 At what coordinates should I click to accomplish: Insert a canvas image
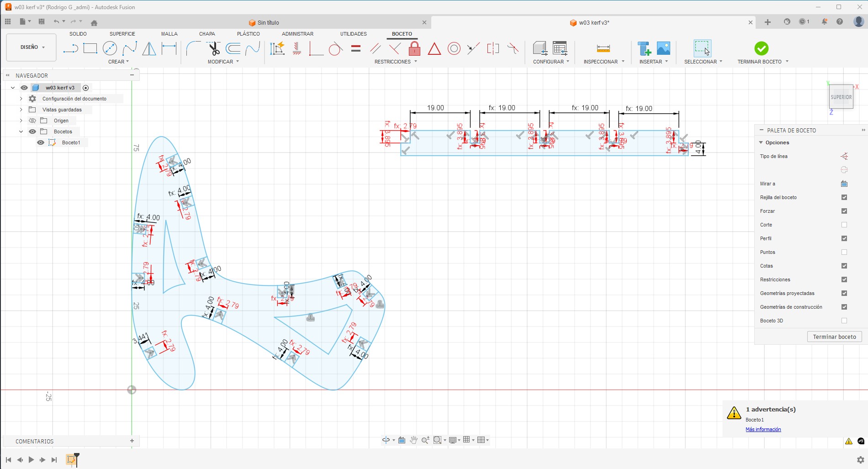coord(663,48)
